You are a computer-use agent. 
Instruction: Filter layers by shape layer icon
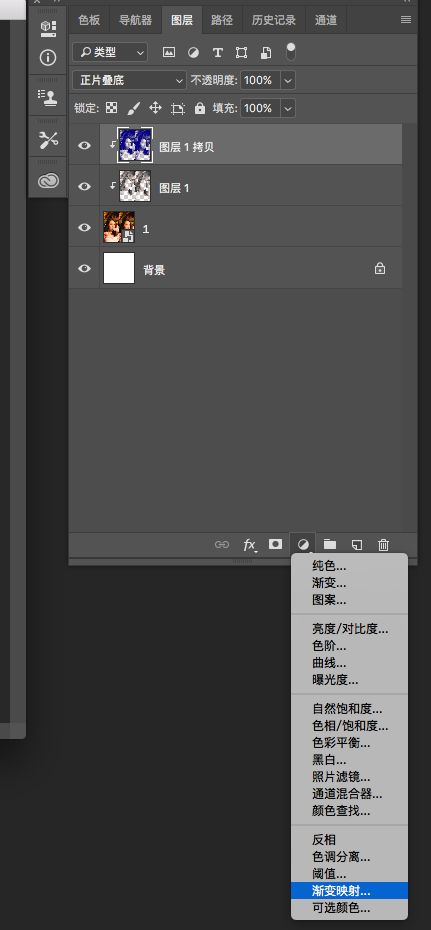point(241,52)
